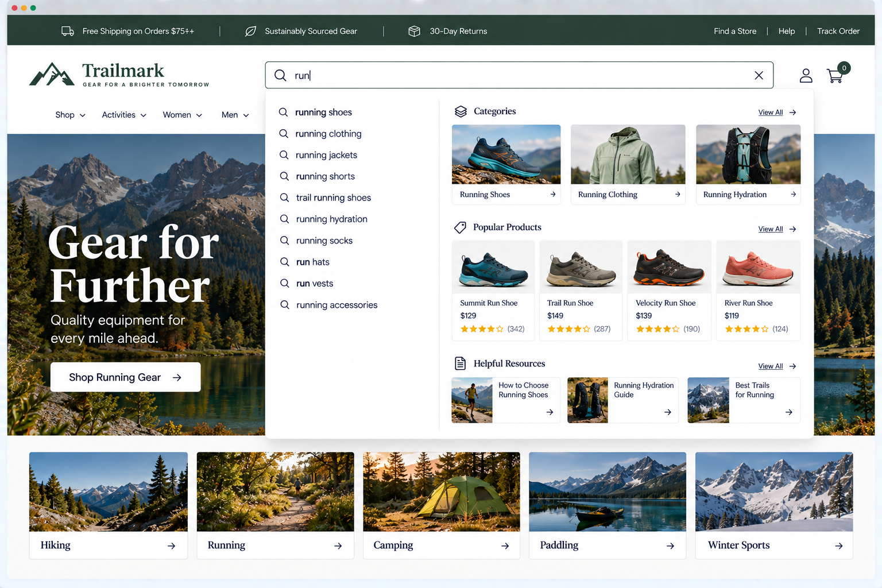
Task: Open the Paddling activity photo
Action: tap(608, 492)
